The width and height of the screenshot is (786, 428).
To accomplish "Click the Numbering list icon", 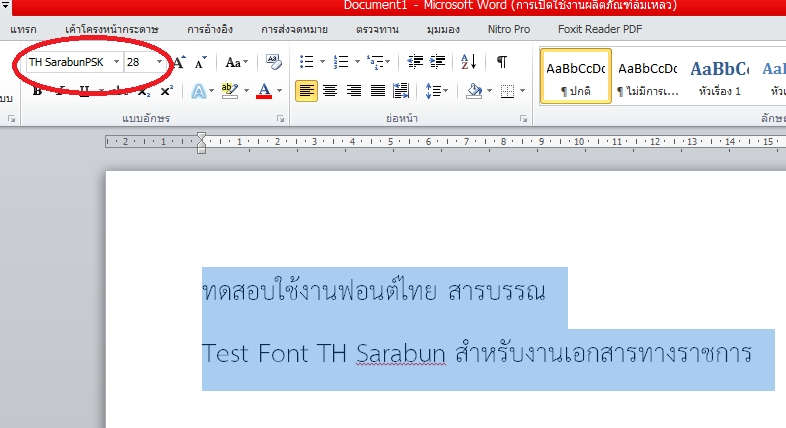I will click(x=341, y=62).
